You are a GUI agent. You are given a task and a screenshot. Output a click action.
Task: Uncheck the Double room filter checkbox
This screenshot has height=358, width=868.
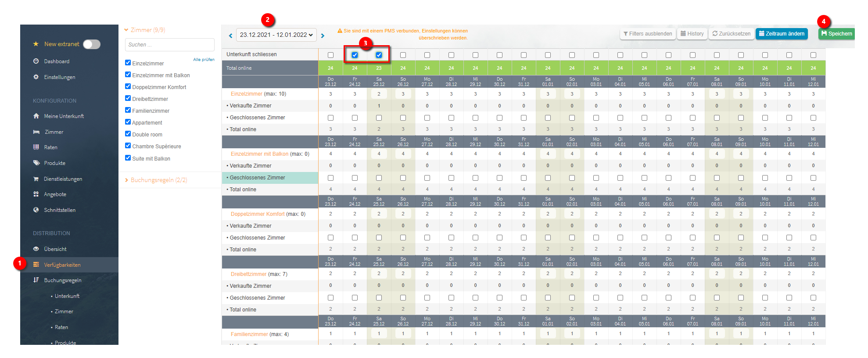(128, 134)
